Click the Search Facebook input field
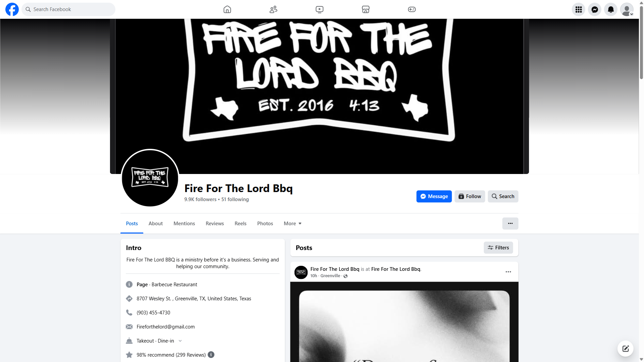The width and height of the screenshot is (644, 362). click(x=68, y=9)
